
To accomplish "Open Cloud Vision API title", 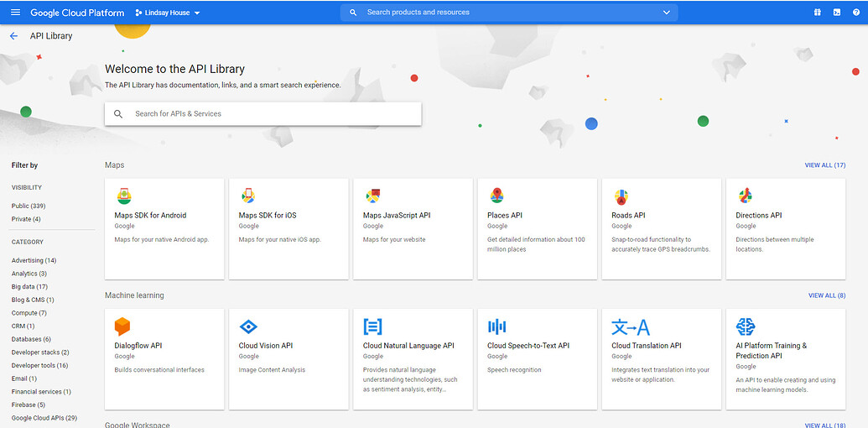I will (266, 346).
